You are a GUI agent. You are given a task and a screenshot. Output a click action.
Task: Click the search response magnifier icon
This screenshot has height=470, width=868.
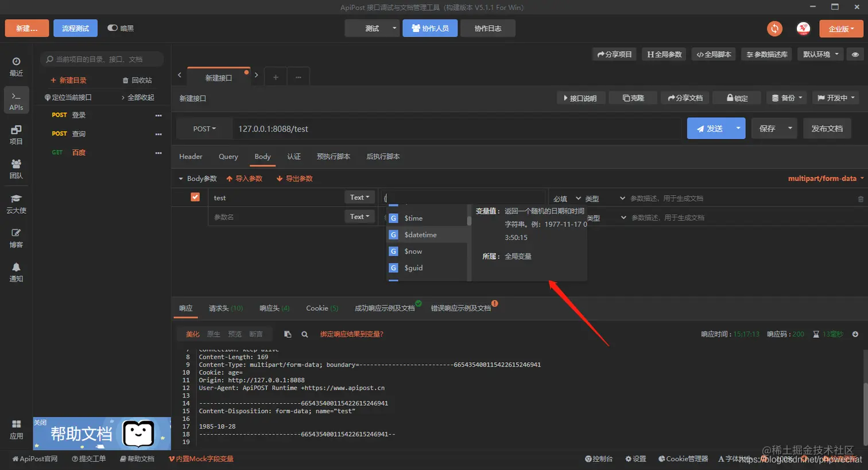coord(305,334)
